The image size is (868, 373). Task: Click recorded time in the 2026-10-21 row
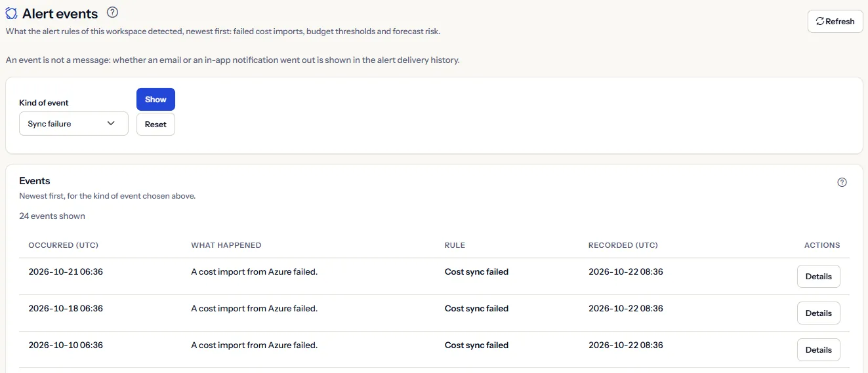[626, 272]
